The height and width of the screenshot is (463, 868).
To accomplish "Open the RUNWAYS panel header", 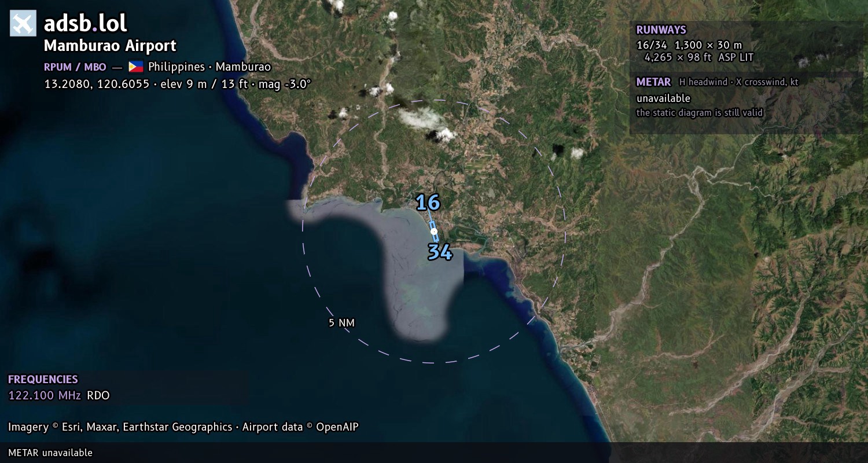I will tap(661, 30).
